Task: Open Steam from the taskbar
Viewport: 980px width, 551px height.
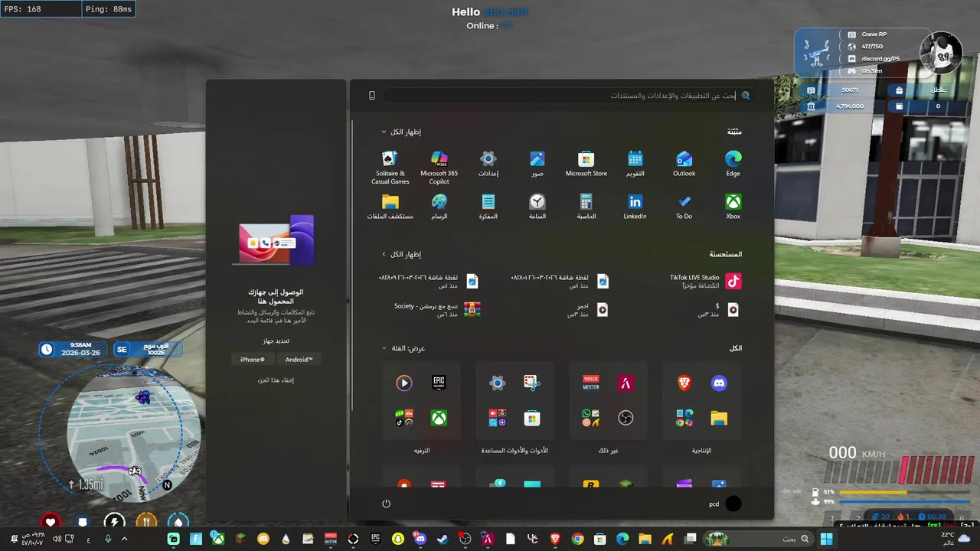Action: point(443,539)
